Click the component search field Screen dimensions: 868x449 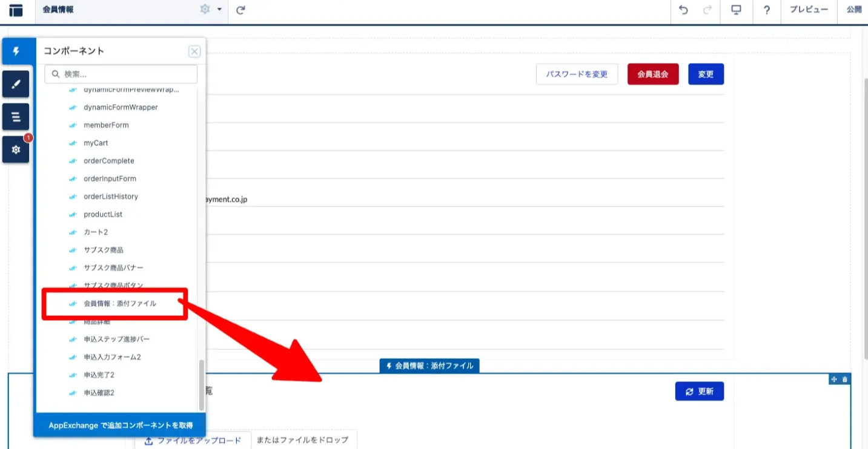tap(121, 74)
